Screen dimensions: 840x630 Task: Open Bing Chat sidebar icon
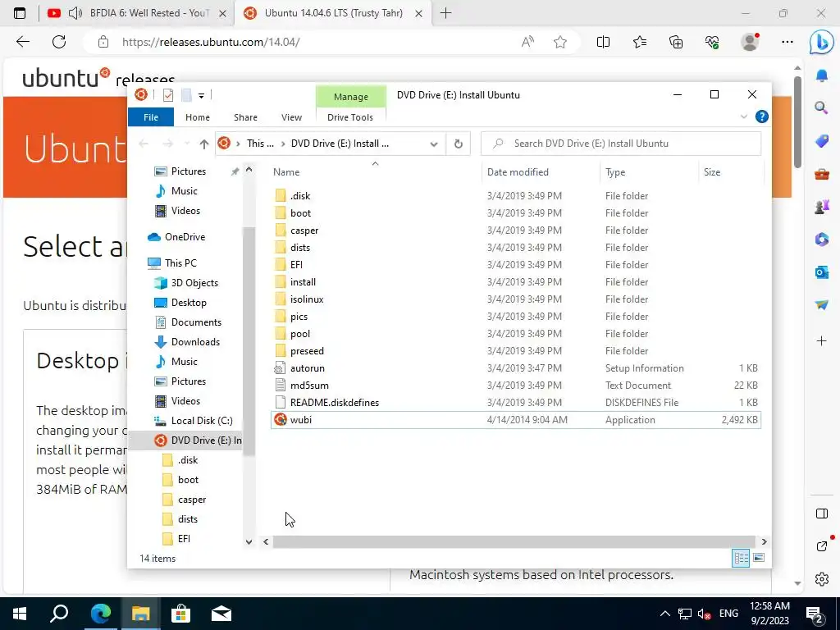point(821,43)
